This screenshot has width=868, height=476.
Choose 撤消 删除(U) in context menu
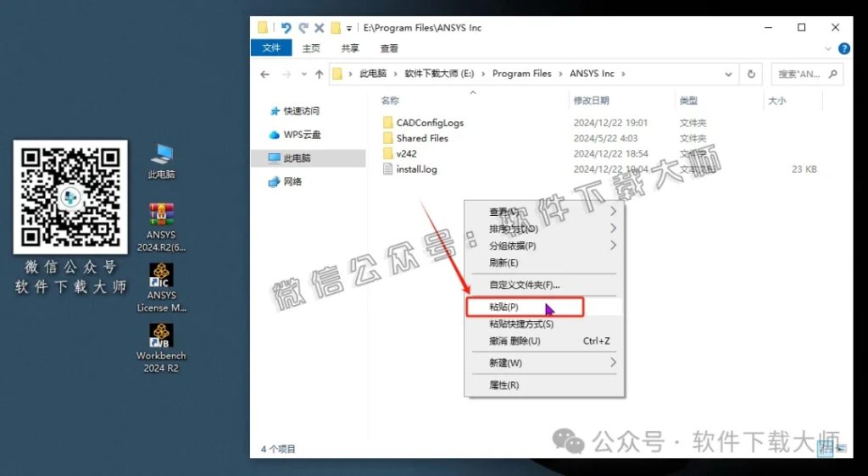(545, 341)
